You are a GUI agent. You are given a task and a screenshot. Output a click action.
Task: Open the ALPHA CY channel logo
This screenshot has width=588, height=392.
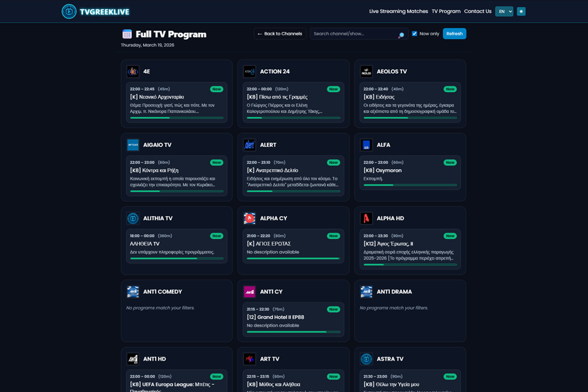point(250,218)
